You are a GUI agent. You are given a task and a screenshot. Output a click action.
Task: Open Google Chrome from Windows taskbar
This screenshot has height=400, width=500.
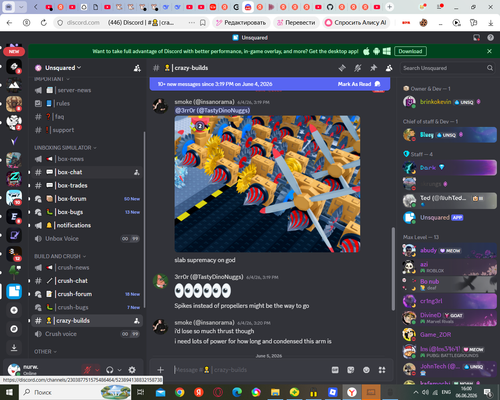pyautogui.click(x=179, y=392)
